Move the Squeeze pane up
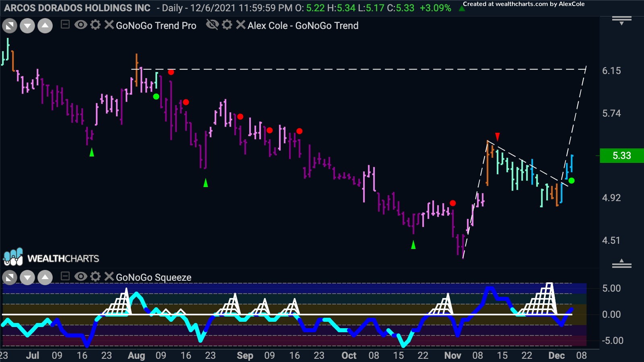The image size is (644, 362). pyautogui.click(x=45, y=278)
